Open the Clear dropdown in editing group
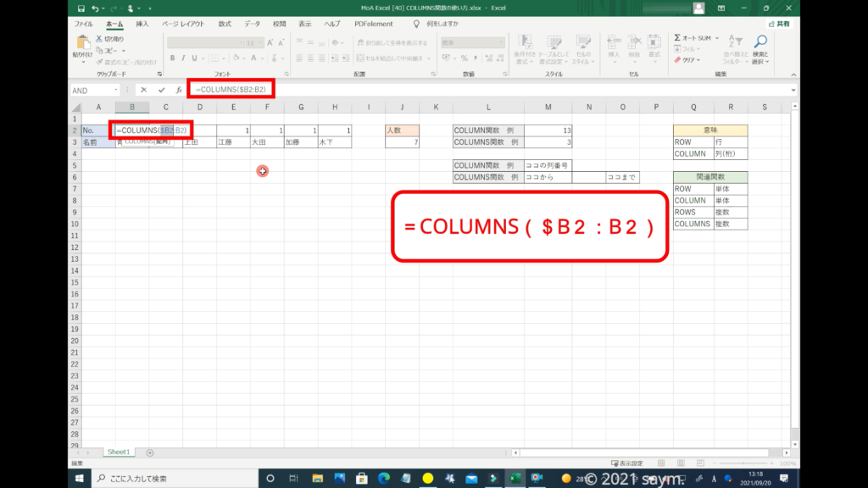Screen dimensions: 868x488 coord(688,60)
